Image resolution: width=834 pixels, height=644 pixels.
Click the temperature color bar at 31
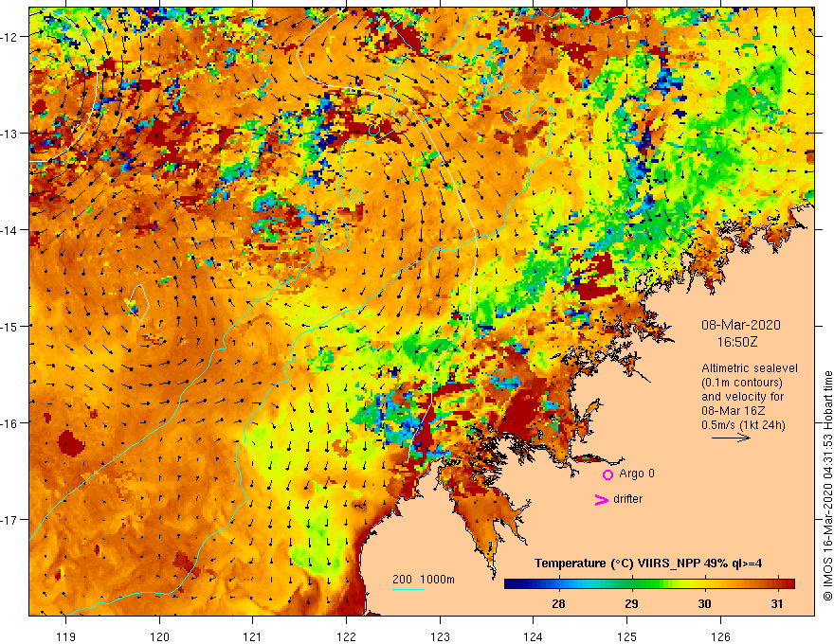click(778, 584)
